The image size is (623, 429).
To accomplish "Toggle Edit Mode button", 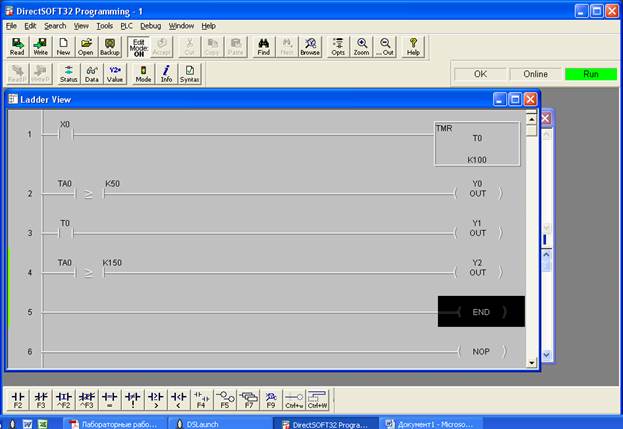I will pos(139,46).
